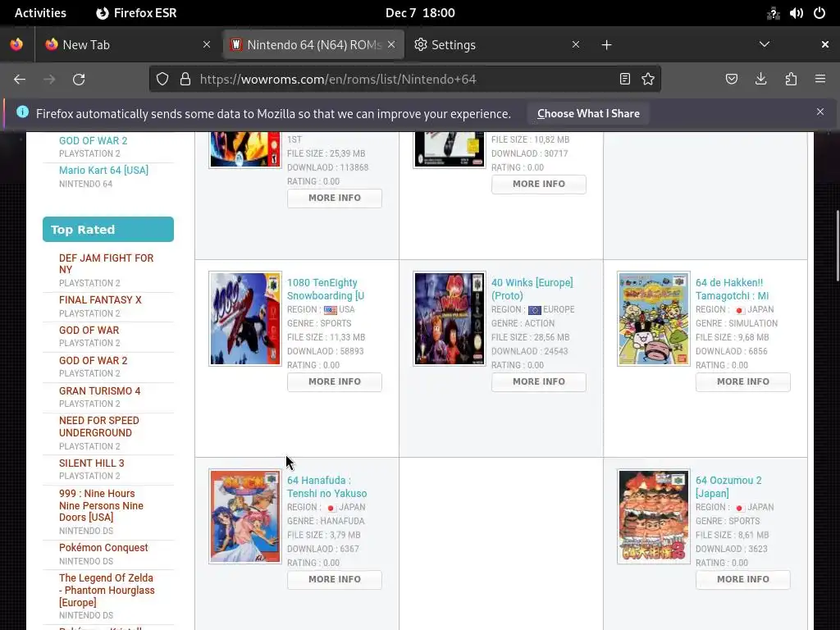Screen dimensions: 840x630
Task: Switch to the New Tab tab
Action: click(x=129, y=44)
